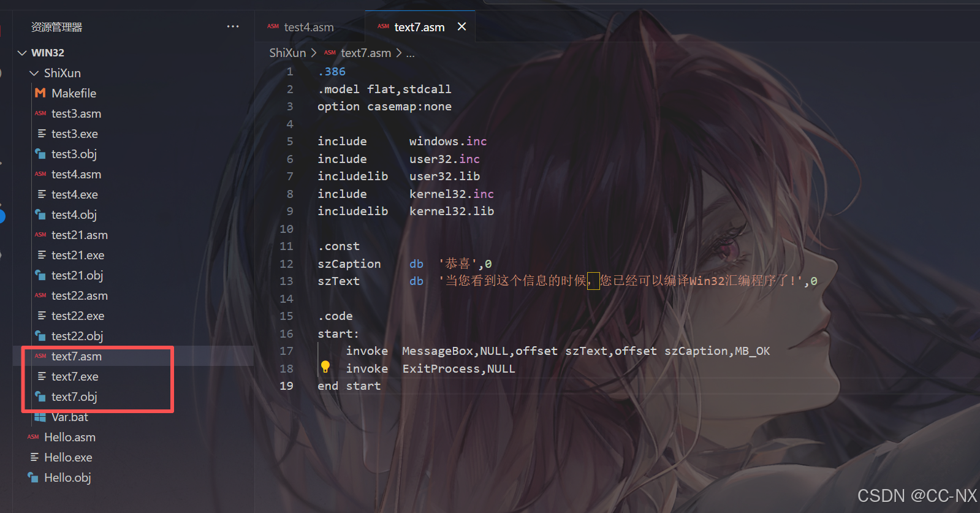Click the ASM icon beside text7.asm in tree
The height and width of the screenshot is (513, 980).
[x=40, y=356]
